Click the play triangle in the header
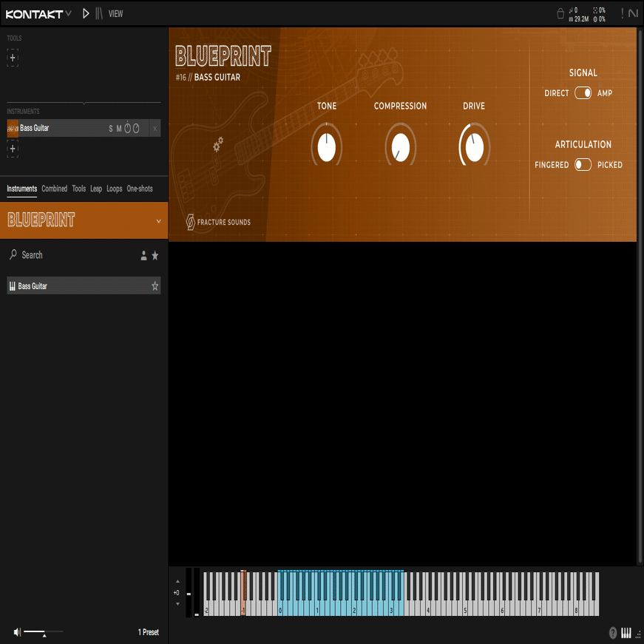Viewport: 644px width, 644px height. point(86,13)
